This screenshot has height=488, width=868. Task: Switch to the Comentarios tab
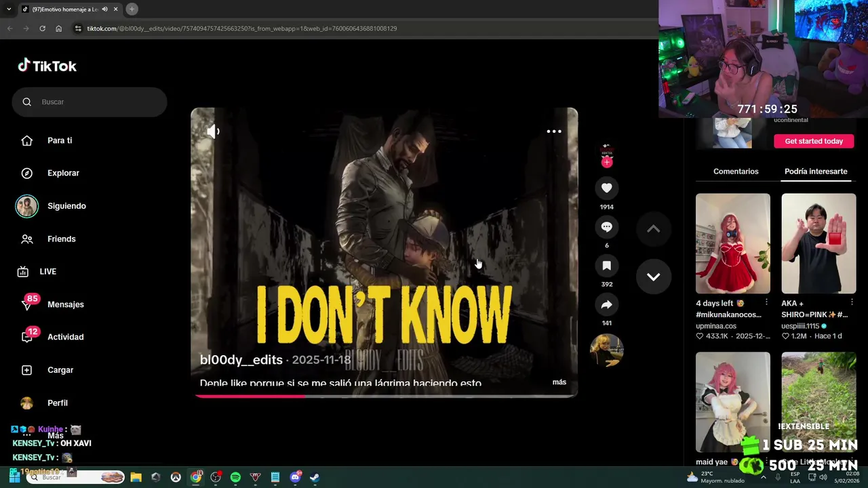(x=736, y=171)
